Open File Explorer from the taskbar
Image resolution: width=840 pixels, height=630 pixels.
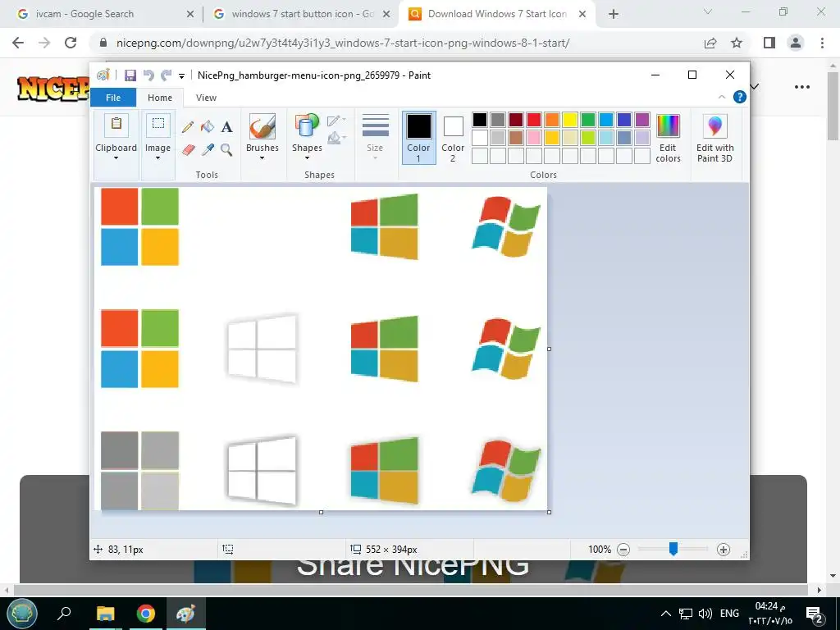click(106, 614)
